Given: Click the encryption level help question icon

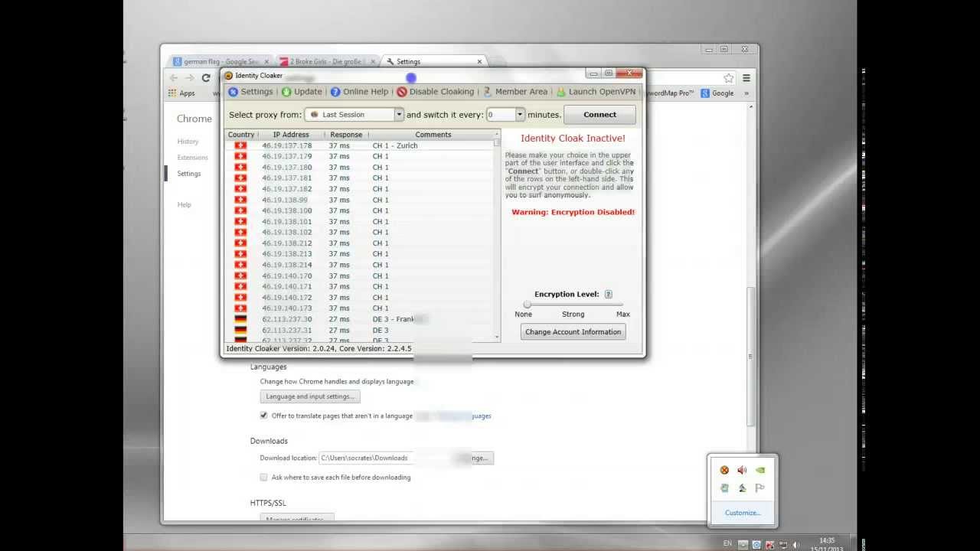Looking at the screenshot, I should (x=608, y=294).
